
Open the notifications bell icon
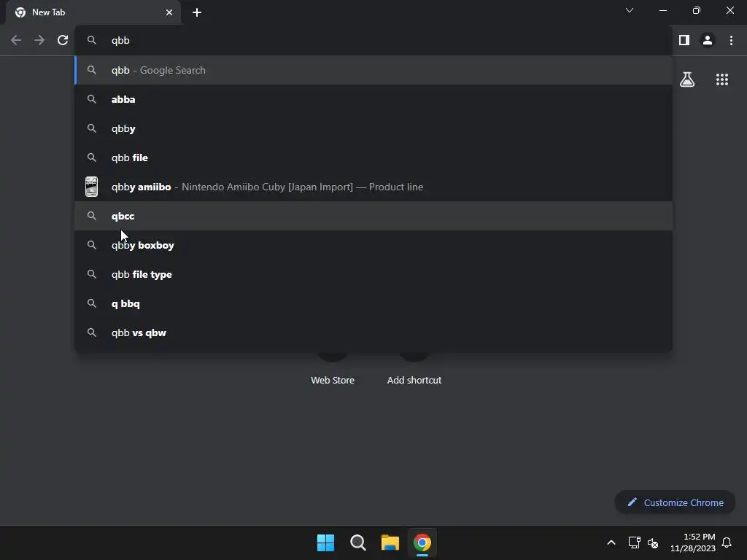[x=727, y=542]
